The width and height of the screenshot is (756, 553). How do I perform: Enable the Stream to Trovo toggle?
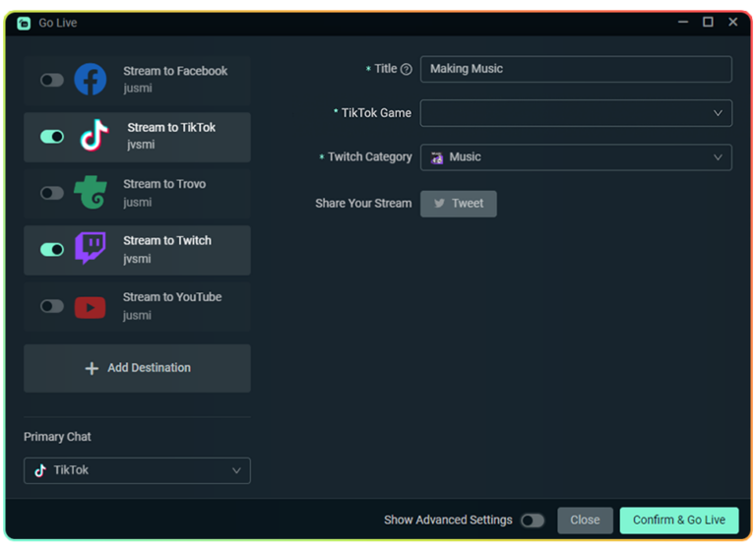[x=52, y=193]
